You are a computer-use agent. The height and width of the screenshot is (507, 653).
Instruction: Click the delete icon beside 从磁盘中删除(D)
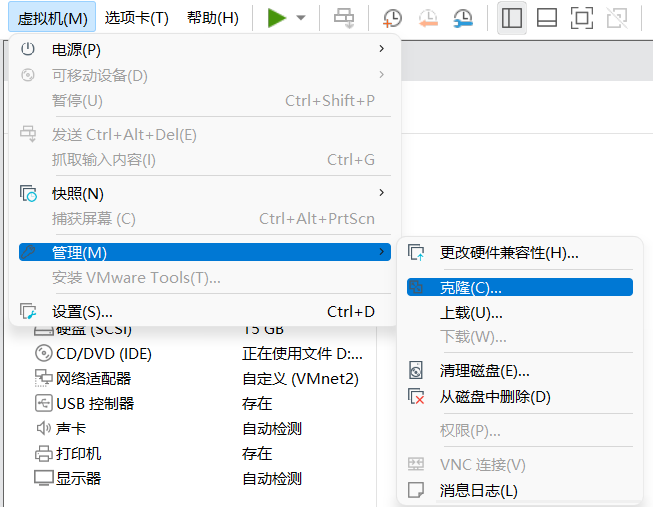pyautogui.click(x=416, y=397)
